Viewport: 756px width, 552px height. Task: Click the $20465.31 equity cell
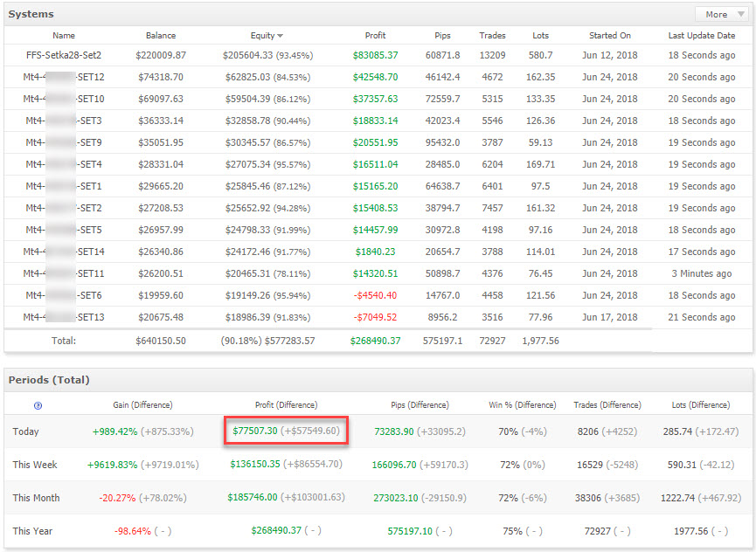pos(267,273)
